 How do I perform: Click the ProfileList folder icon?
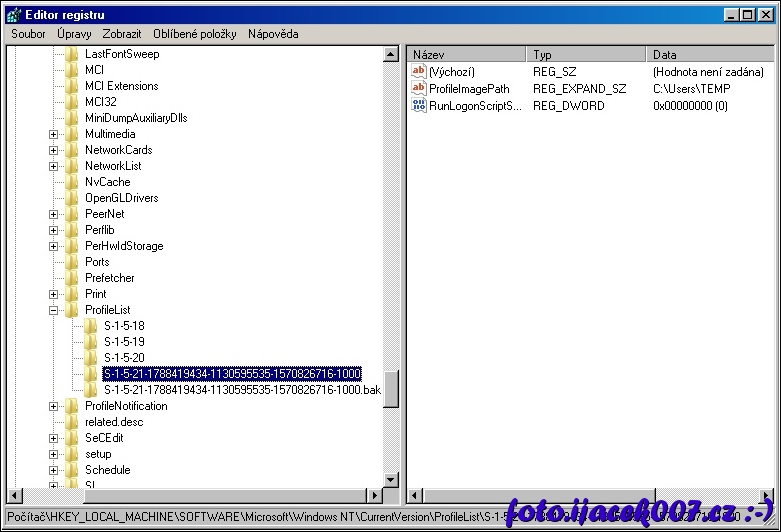tap(72, 310)
